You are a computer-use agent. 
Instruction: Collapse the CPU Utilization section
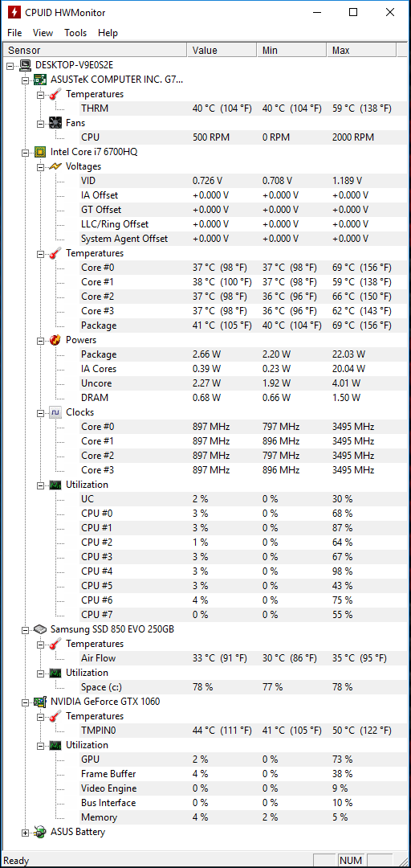[x=40, y=485]
